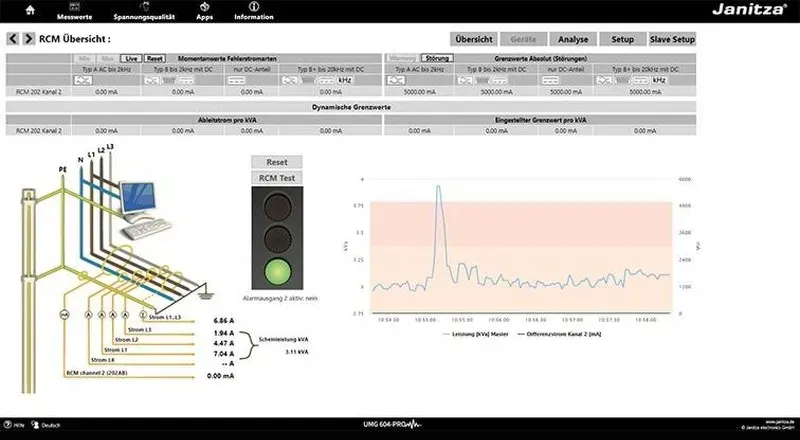Click the 4.47 A Strom L2 value
The image size is (800, 440).
coord(223,344)
